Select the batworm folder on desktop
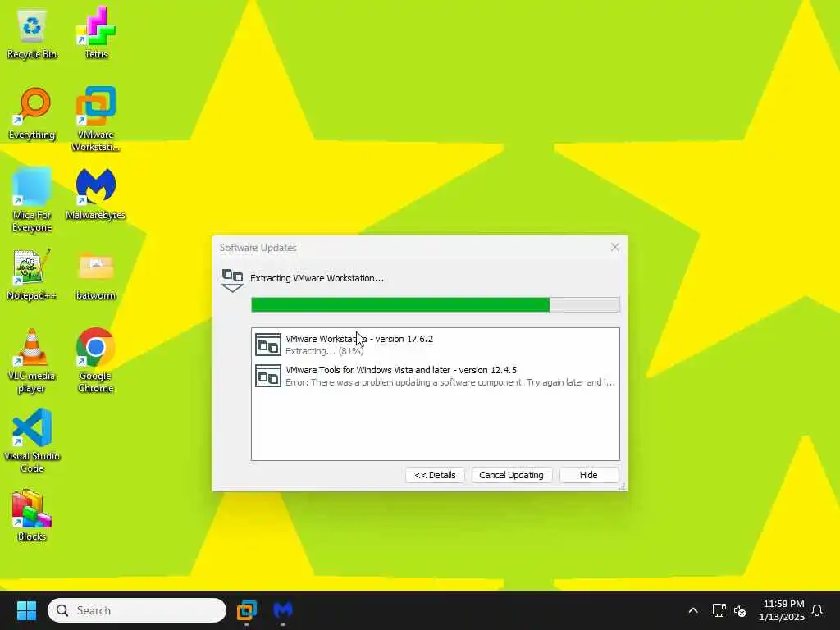The height and width of the screenshot is (630, 840). click(x=96, y=276)
